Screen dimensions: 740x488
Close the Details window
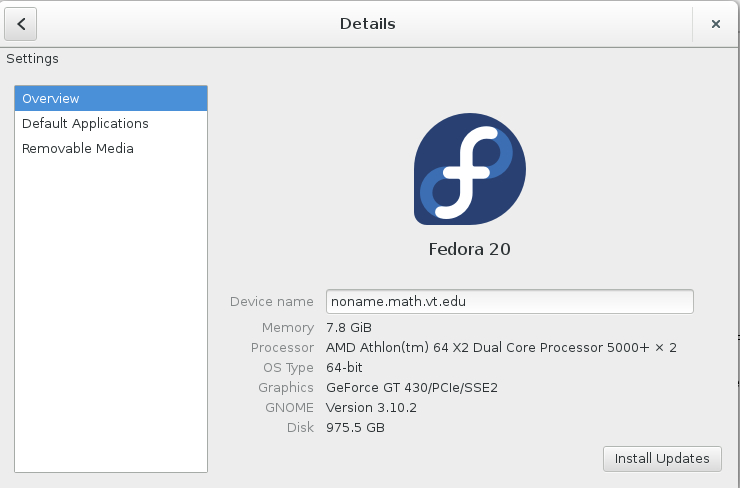click(715, 24)
